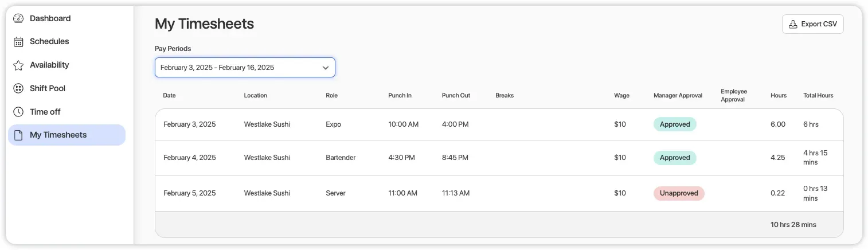Go to the Shift Pool page
This screenshot has height=250, width=868.
(48, 88)
